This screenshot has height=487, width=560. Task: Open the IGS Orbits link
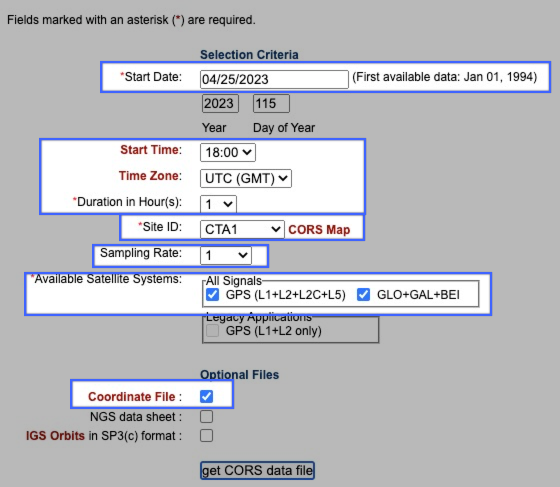pyautogui.click(x=55, y=436)
